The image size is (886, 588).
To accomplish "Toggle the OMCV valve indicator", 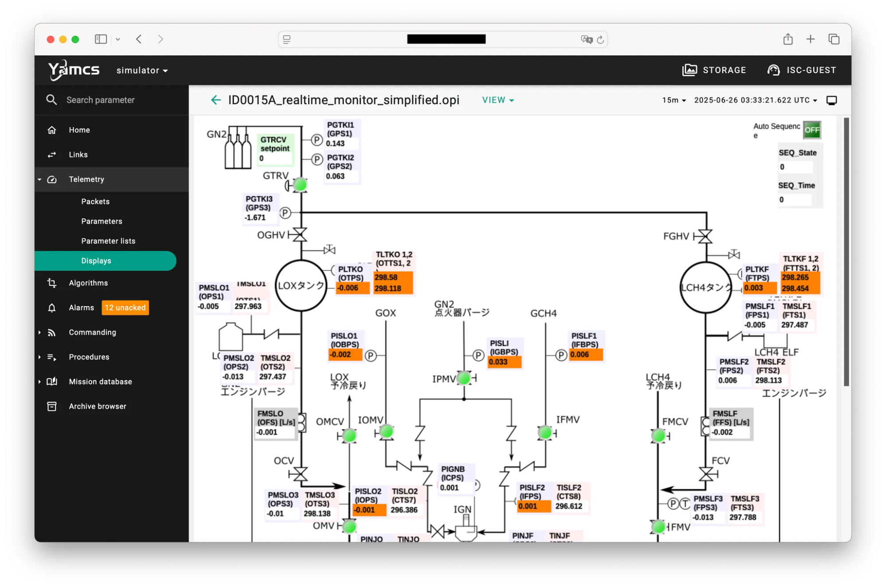I will coord(349,436).
